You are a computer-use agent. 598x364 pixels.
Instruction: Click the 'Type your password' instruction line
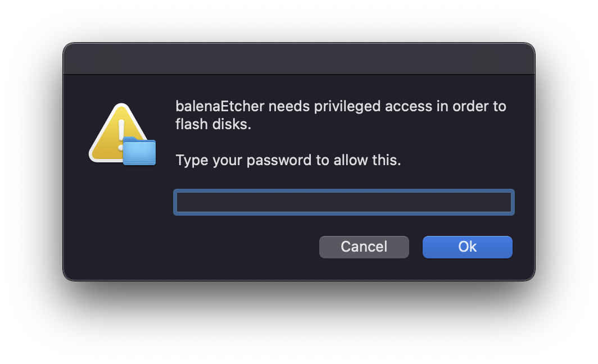point(288,160)
